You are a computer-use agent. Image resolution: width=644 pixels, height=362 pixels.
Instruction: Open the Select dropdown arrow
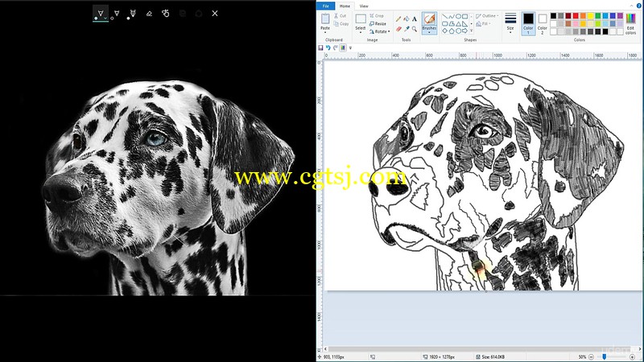[361, 31]
